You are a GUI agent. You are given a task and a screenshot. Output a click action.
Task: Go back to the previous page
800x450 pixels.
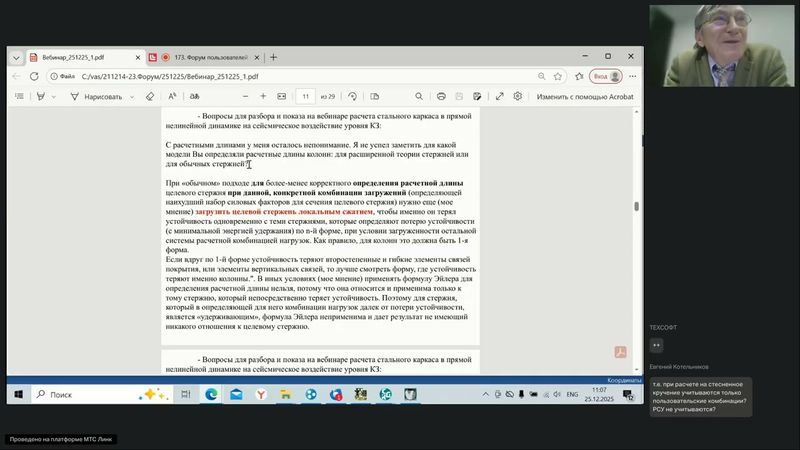16,76
